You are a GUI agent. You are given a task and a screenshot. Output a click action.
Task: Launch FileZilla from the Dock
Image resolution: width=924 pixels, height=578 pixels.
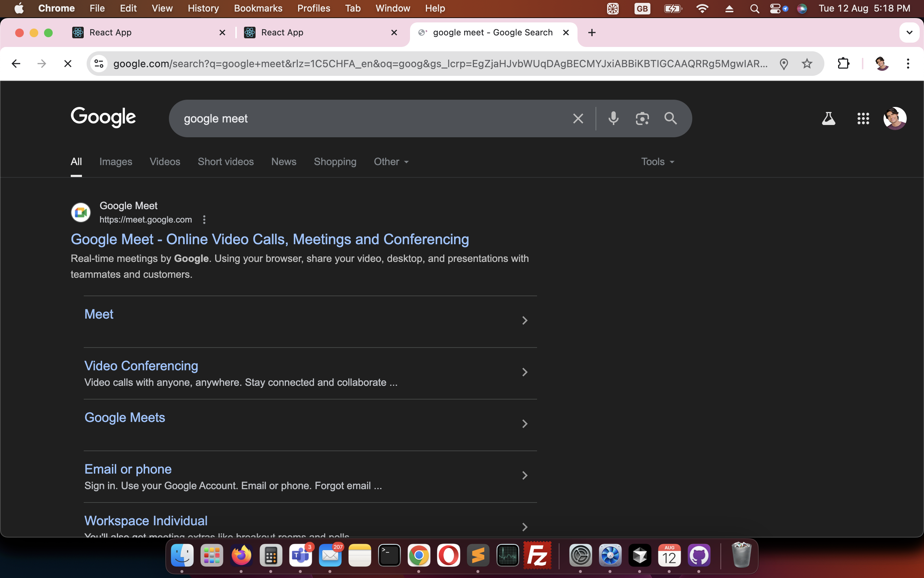click(537, 555)
